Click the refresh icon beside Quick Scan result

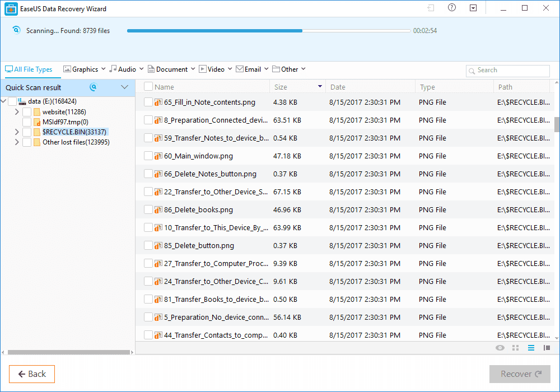[x=93, y=87]
